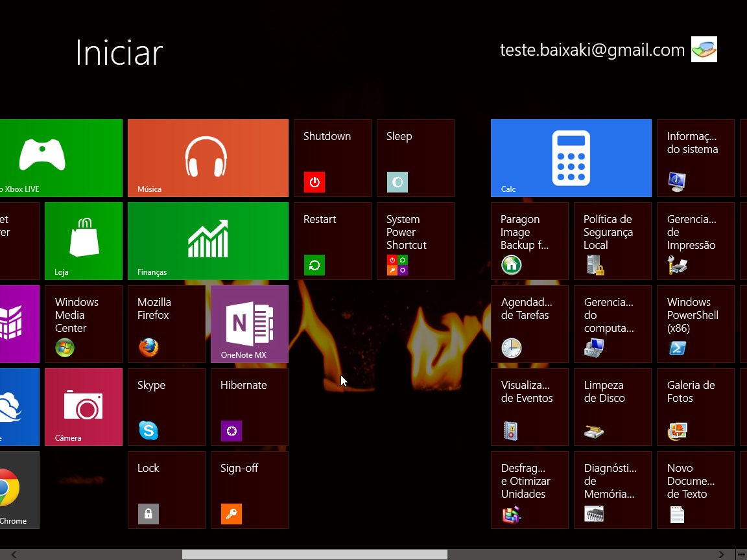Open Desfragmentar e Otimizar Unidades tile
This screenshot has height=560, width=747.
click(529, 490)
